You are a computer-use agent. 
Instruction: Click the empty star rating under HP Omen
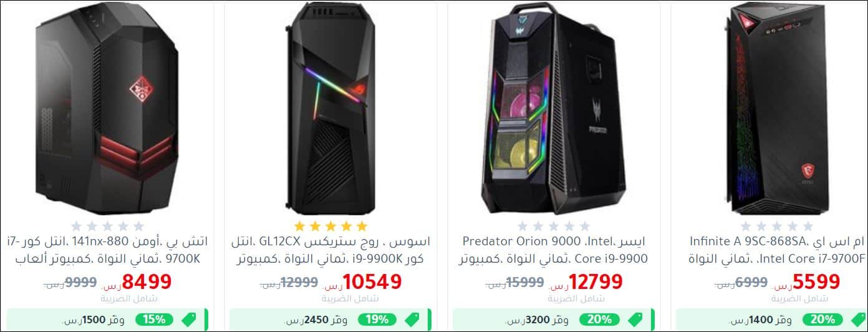[107, 226]
